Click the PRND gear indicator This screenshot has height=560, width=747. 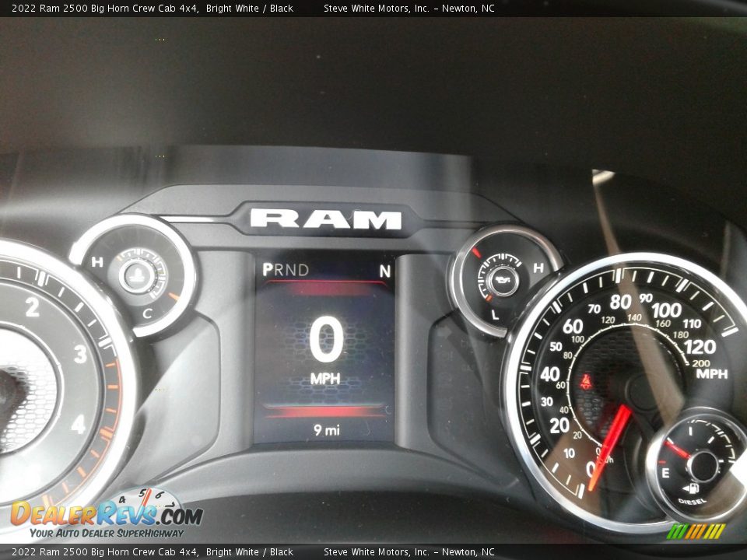[286, 270]
